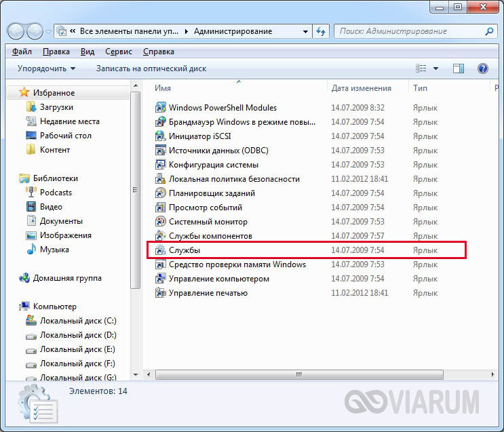504x432 pixels.
Task: Click the Средство проверки памяти Windows icon
Action: [x=160, y=264]
